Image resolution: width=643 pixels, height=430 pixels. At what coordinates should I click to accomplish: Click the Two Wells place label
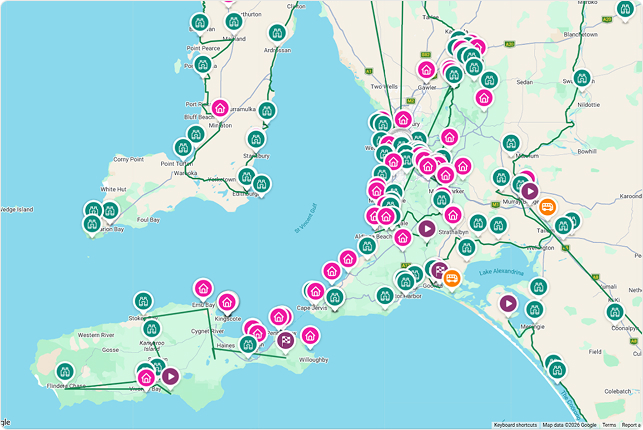pos(384,86)
